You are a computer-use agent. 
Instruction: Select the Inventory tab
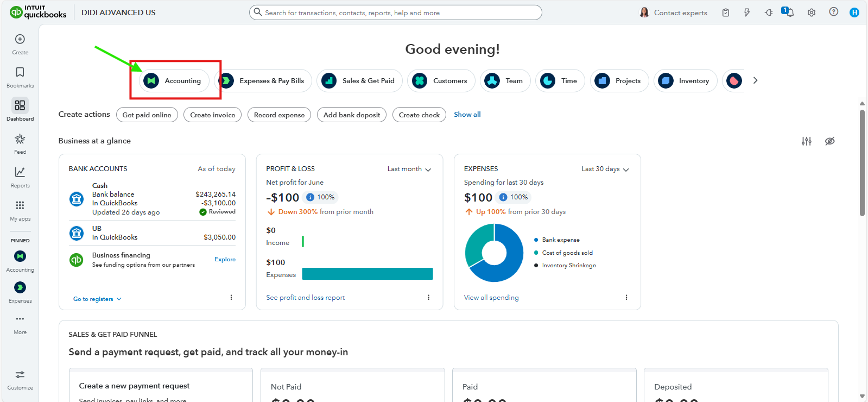(x=686, y=81)
